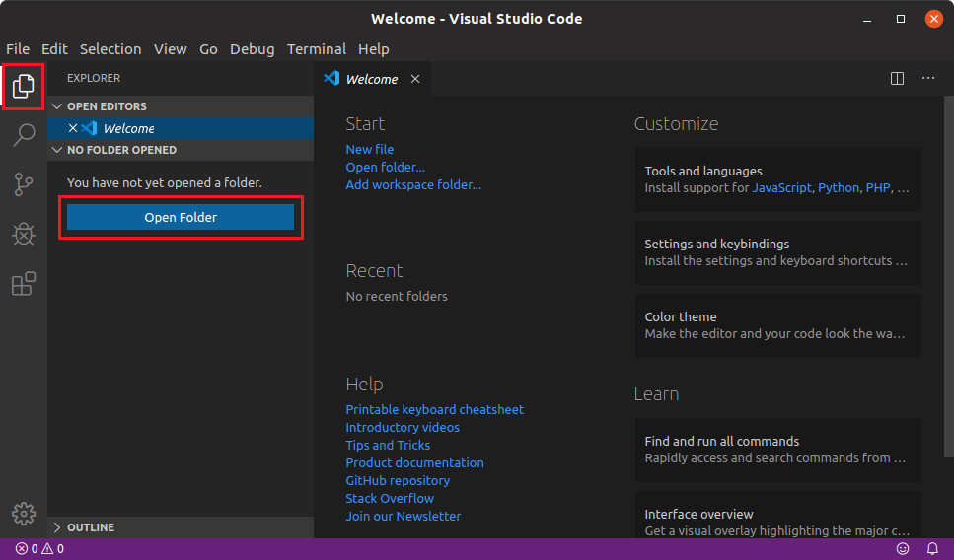Click the feedback smiley icon

[903, 548]
